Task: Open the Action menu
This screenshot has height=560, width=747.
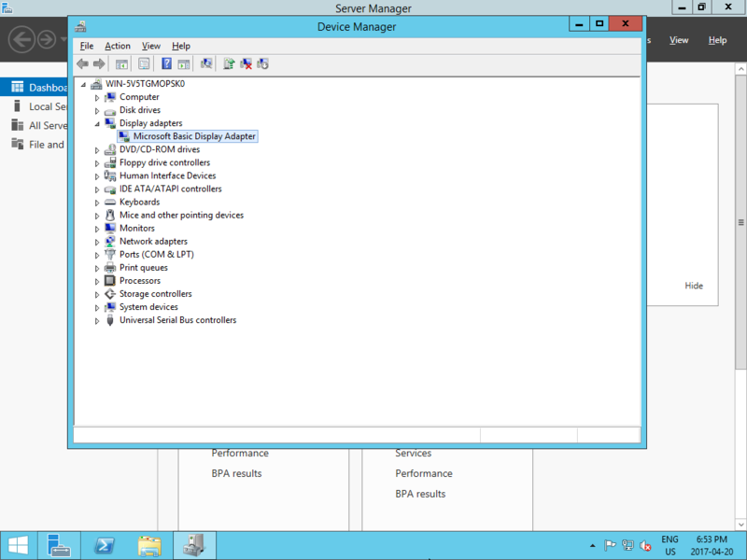Action: [118, 46]
